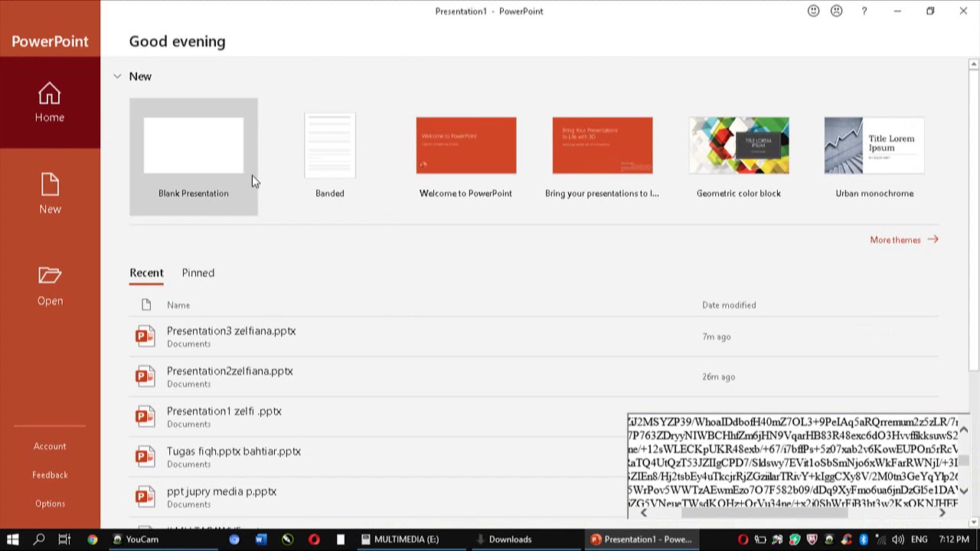Click McAfee shield icon in system tray
Viewport: 980px width, 551px height.
point(812,540)
